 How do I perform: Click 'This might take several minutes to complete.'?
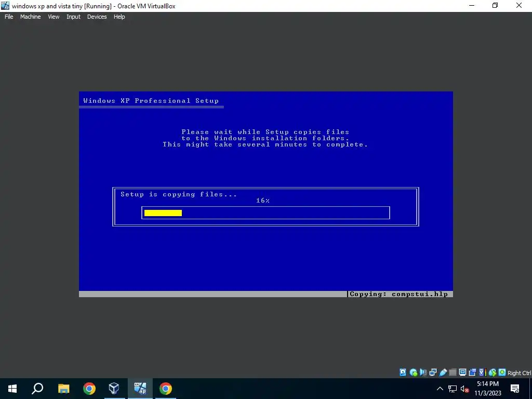pyautogui.click(x=265, y=144)
